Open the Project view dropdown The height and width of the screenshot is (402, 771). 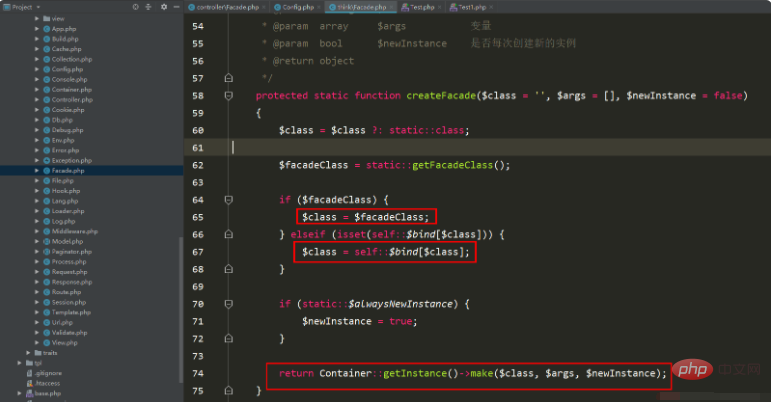[38, 7]
